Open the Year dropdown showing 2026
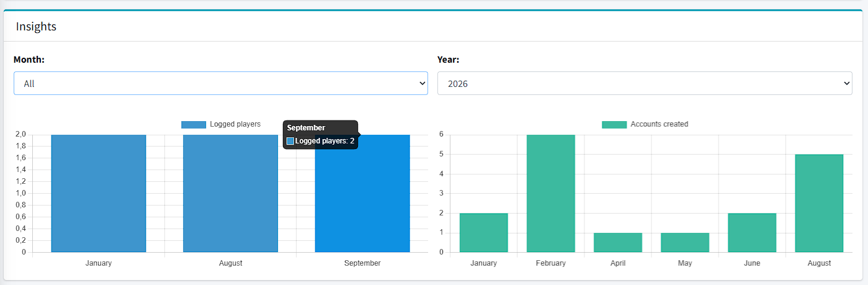This screenshot has height=285, width=868. coord(645,83)
